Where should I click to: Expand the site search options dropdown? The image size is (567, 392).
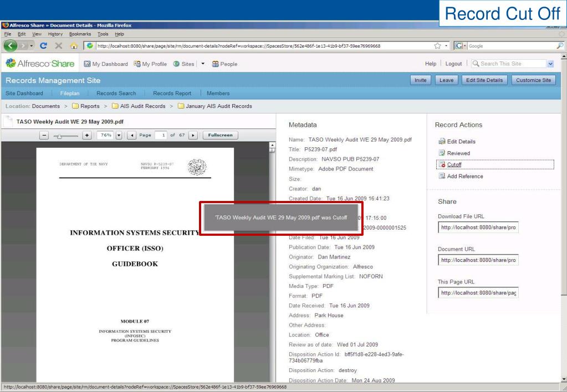[550, 64]
